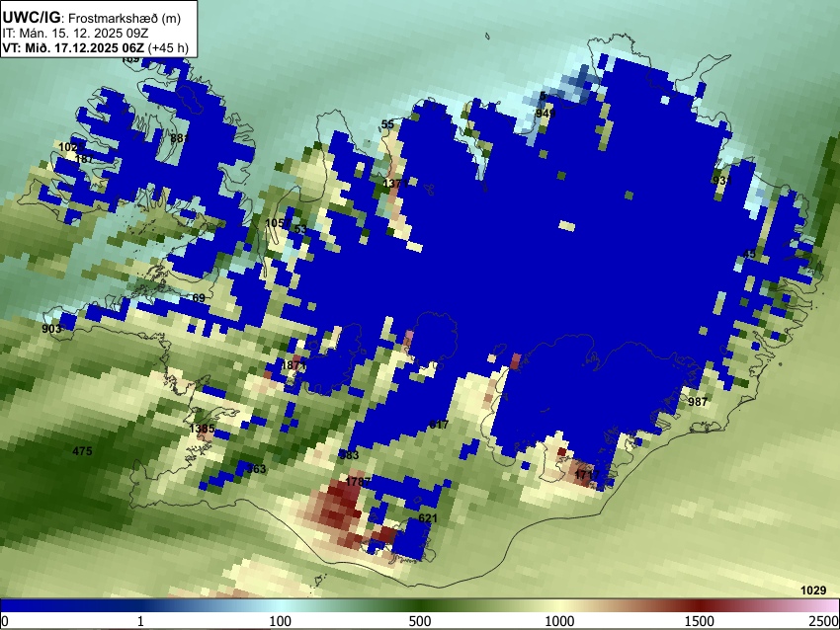Click the map value 475 over the ocean

point(82,451)
